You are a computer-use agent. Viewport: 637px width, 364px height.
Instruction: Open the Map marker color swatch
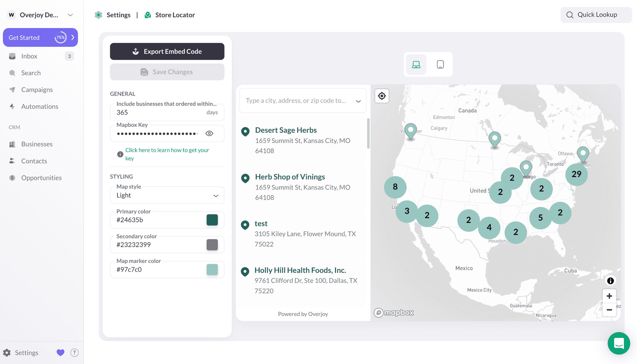pos(212,269)
